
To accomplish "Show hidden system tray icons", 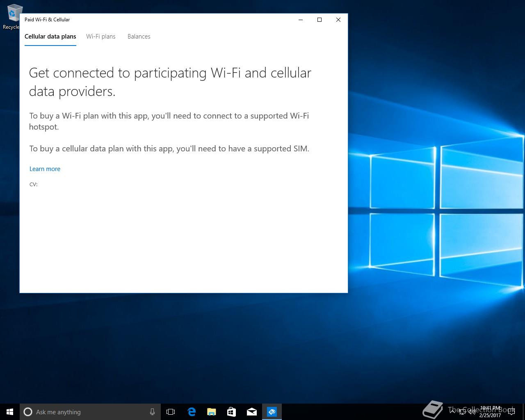I will [x=452, y=412].
